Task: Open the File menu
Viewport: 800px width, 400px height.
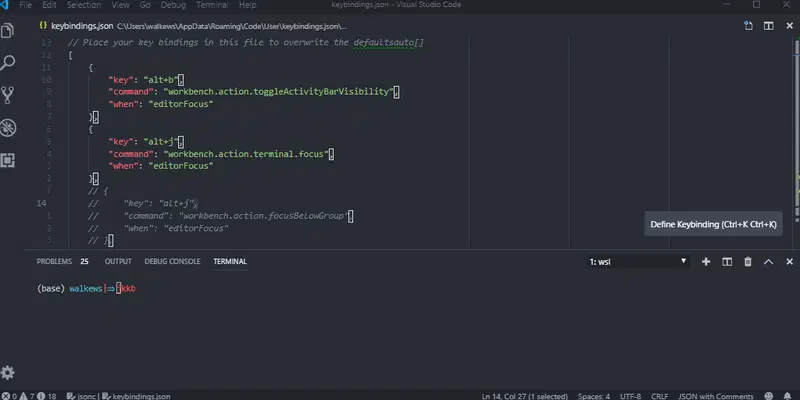Action: 25,5
